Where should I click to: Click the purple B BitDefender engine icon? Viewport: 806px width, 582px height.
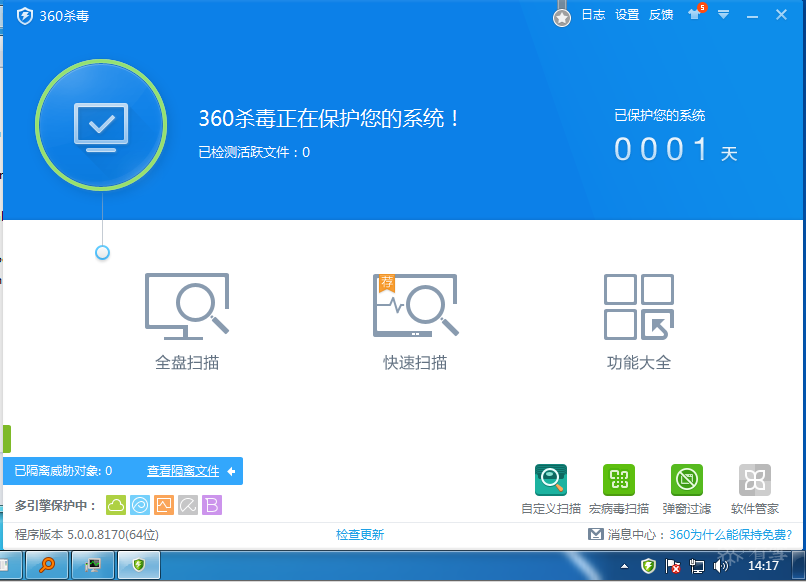coord(212,505)
